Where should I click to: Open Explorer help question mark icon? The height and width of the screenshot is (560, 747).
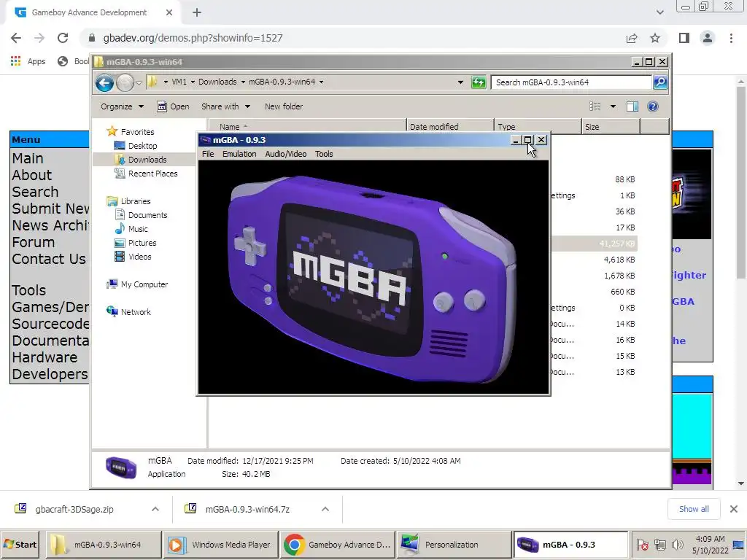point(653,106)
